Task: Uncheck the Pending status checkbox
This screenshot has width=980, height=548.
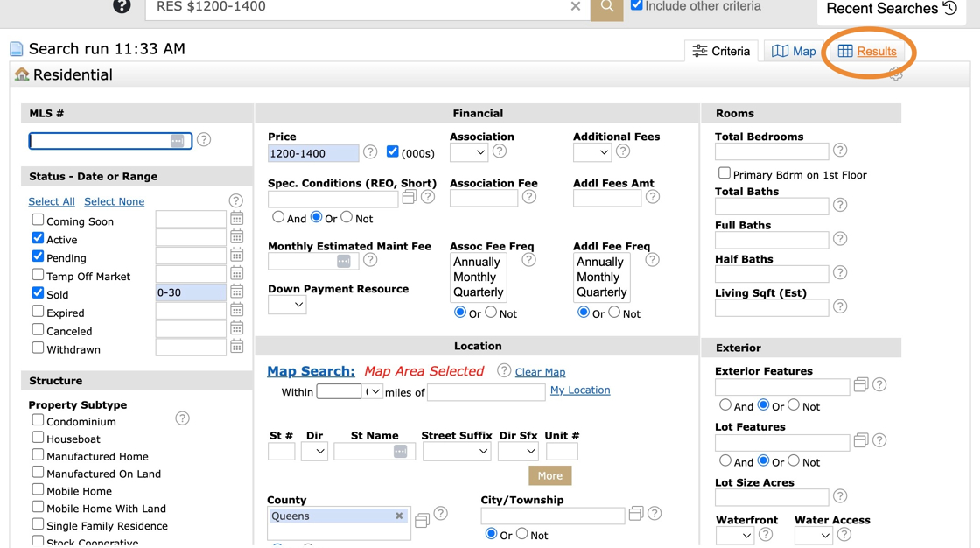Action: 38,256
